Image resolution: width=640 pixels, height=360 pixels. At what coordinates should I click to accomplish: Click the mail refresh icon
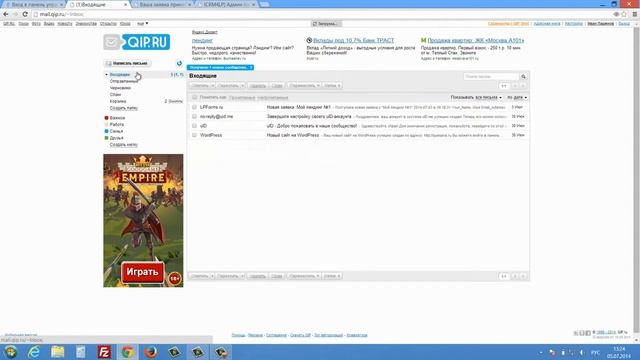coord(179,63)
